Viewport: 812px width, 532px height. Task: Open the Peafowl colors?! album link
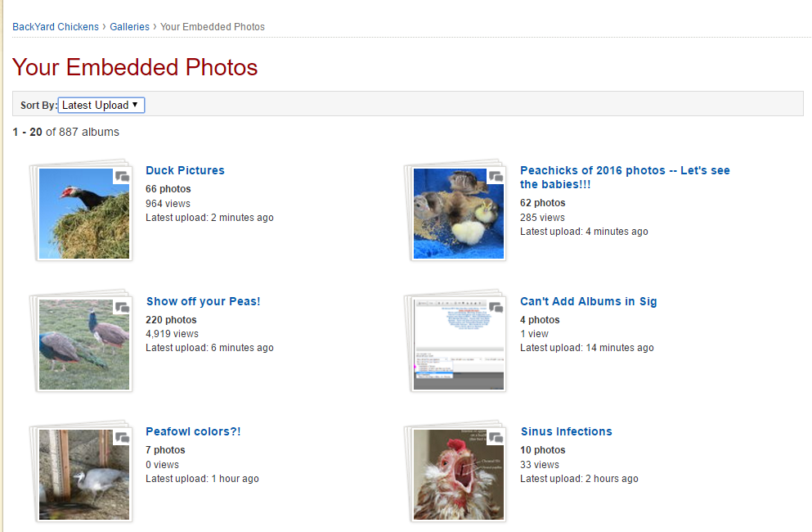click(193, 431)
